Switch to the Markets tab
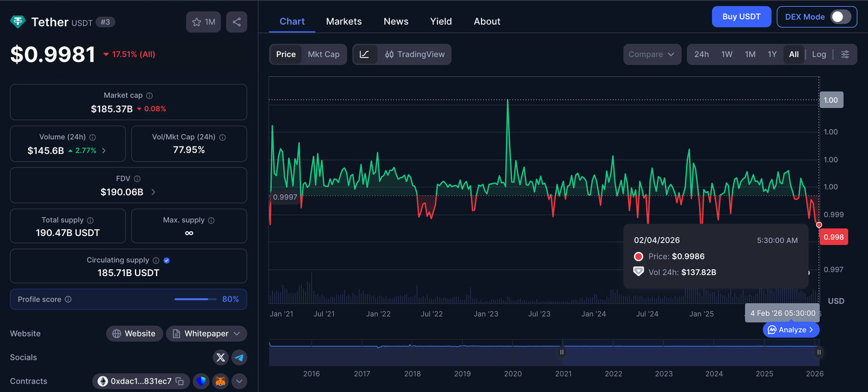This screenshot has width=868, height=392. [344, 21]
